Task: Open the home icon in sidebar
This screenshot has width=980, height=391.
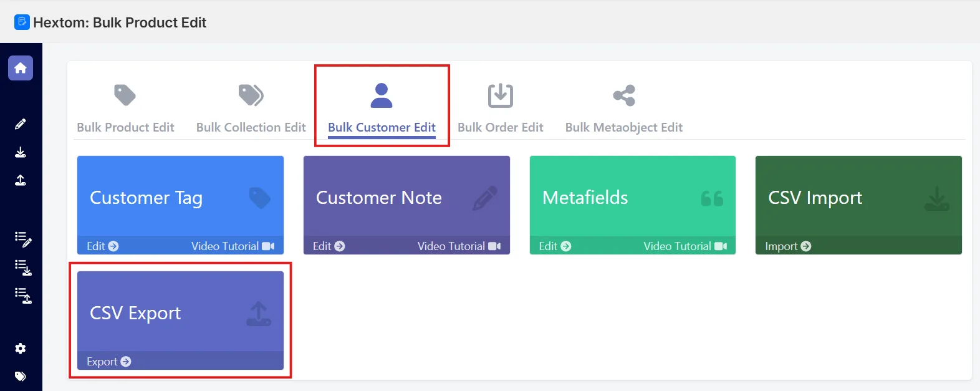Action: [21, 68]
